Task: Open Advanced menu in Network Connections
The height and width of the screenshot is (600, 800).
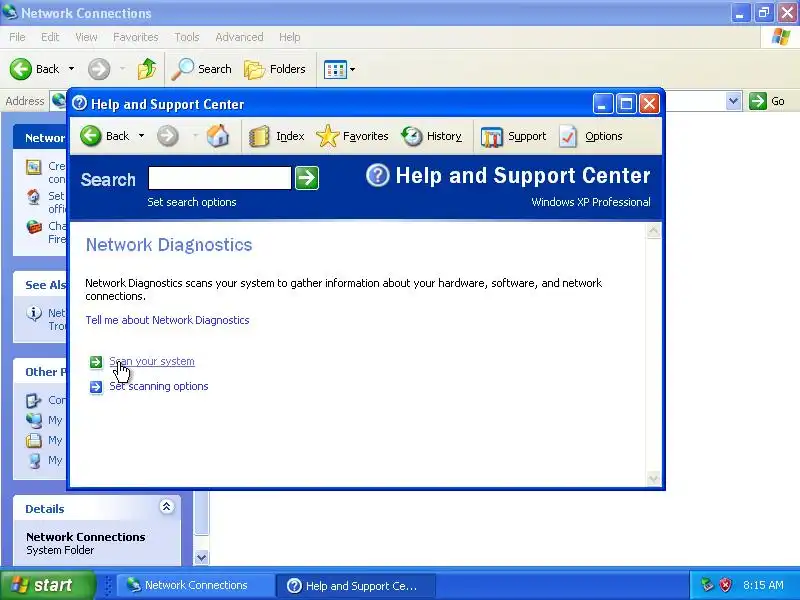Action: (239, 37)
